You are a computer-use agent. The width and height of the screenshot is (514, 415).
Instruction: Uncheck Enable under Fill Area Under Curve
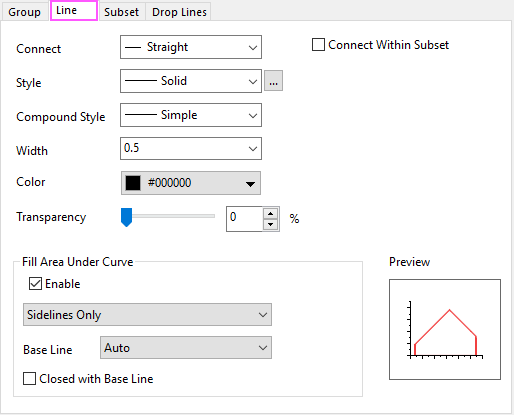click(35, 284)
